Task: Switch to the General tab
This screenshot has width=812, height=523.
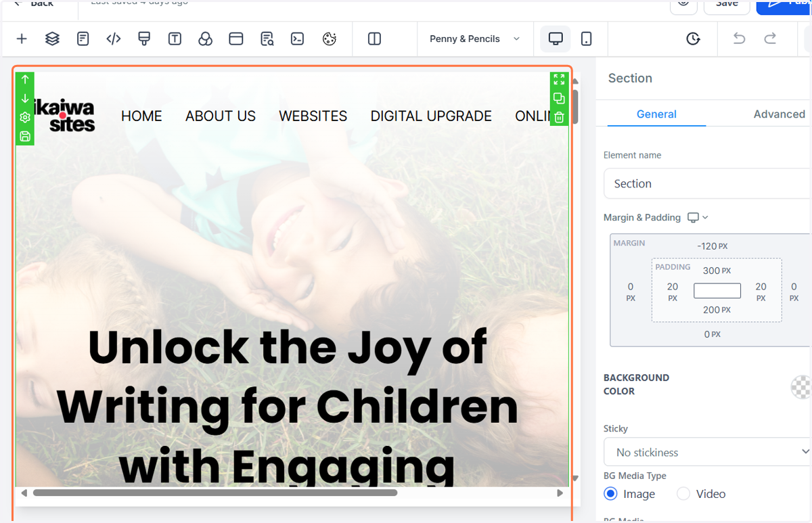Action: [x=656, y=114]
